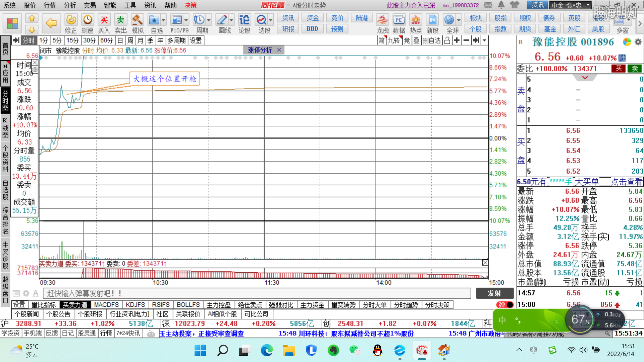Click the 删自选 remove favorite button

(431, 41)
